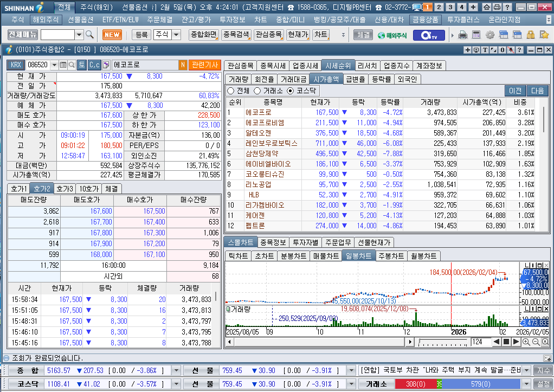Open the 분봉차트 tab

coord(293,255)
